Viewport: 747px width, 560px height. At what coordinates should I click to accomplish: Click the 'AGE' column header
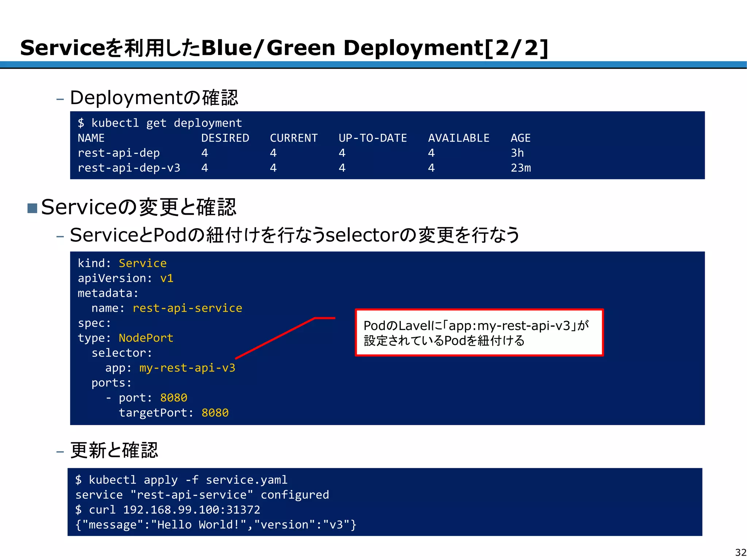[520, 138]
